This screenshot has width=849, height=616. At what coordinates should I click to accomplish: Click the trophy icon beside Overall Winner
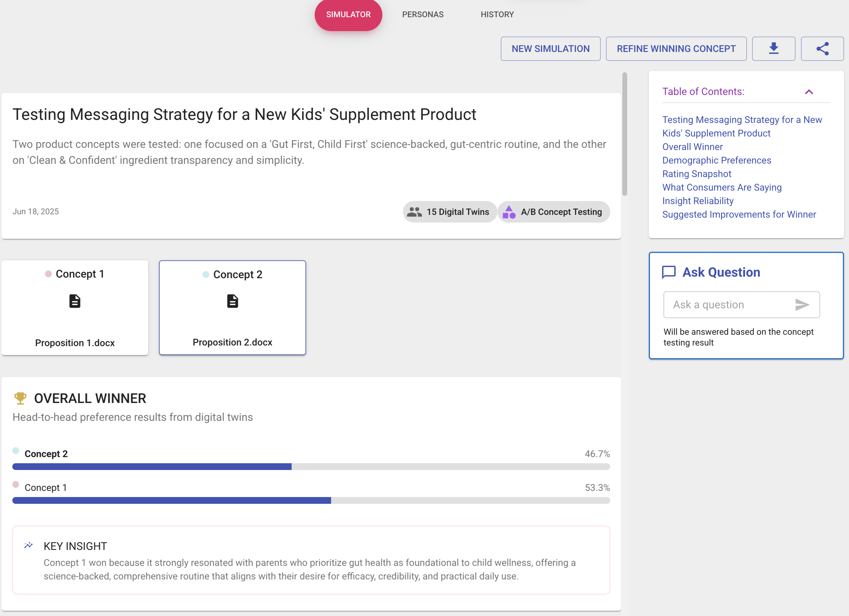coord(20,398)
